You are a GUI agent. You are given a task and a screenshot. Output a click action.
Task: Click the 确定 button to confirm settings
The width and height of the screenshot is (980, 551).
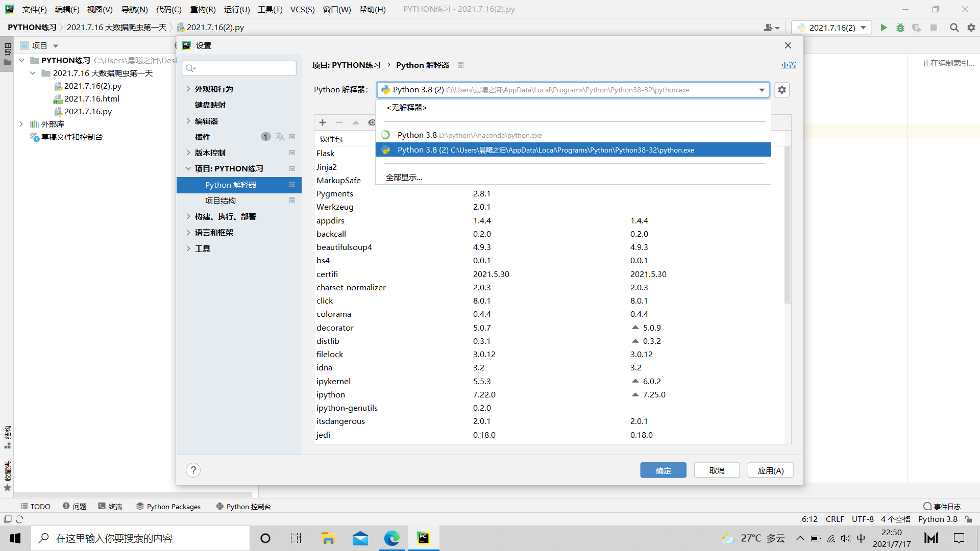(663, 470)
